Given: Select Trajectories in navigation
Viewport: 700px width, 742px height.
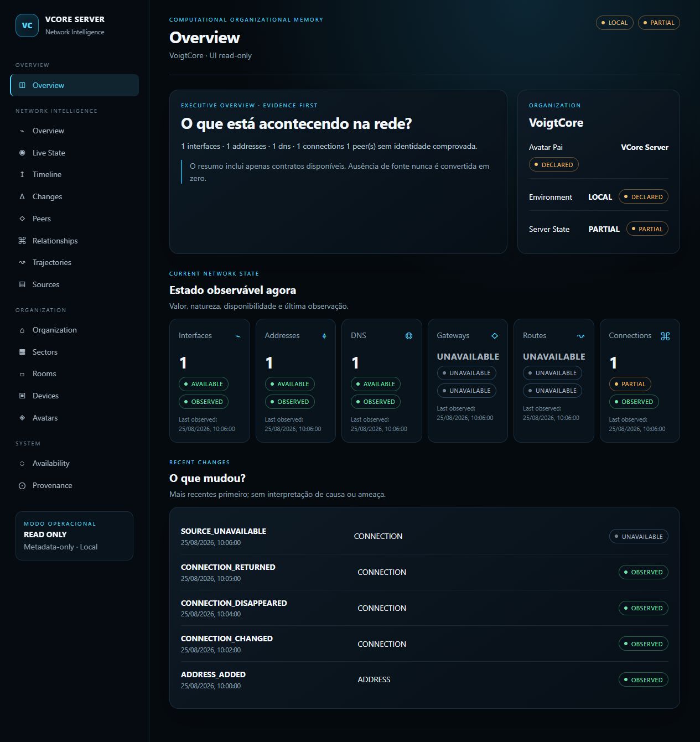Looking at the screenshot, I should (x=74, y=262).
